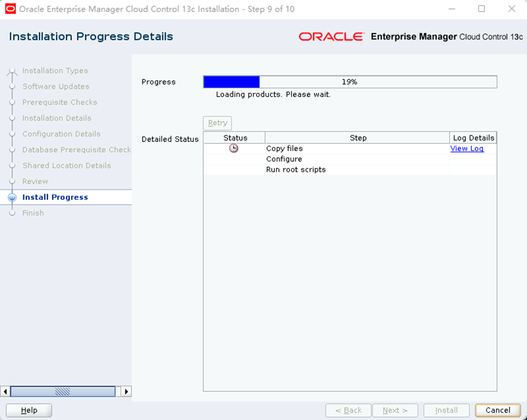
Task: Click the Cancel button
Action: click(x=498, y=410)
